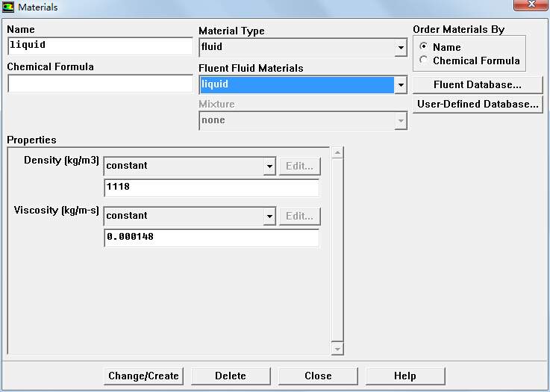This screenshot has width=550, height=392.
Task: Click the Viscosity Edit button
Action: [x=299, y=217]
